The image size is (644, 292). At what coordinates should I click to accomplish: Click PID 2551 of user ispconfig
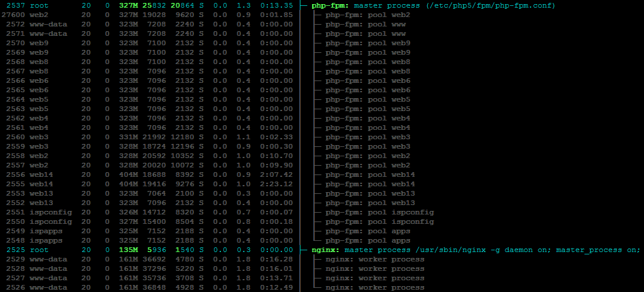(x=16, y=212)
